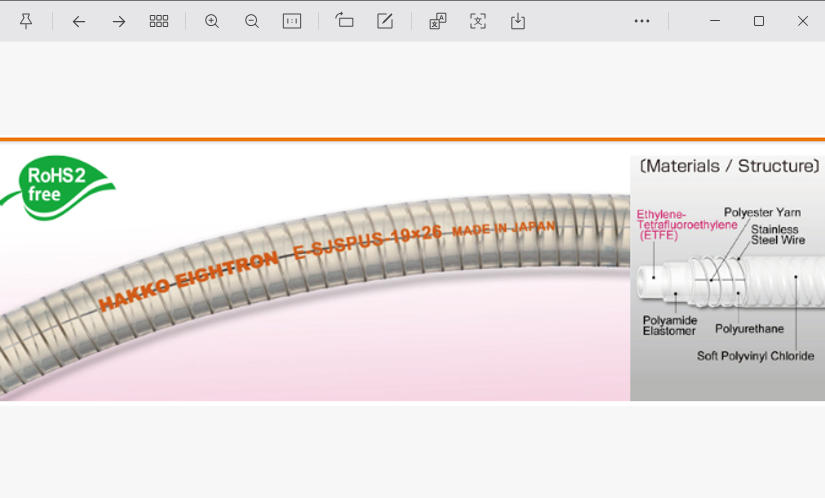Close the image viewer window
The image size is (825, 498).
pyautogui.click(x=802, y=21)
